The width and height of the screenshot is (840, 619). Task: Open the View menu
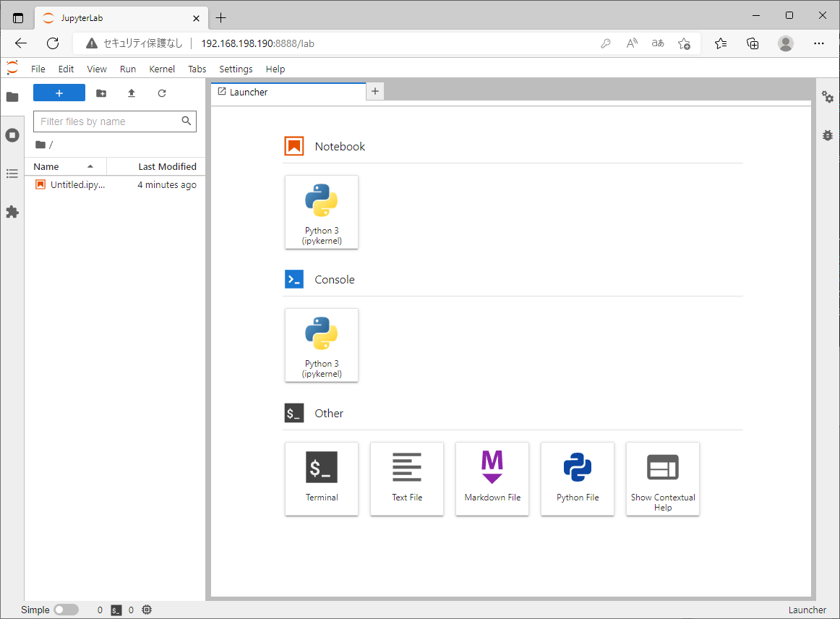click(97, 69)
